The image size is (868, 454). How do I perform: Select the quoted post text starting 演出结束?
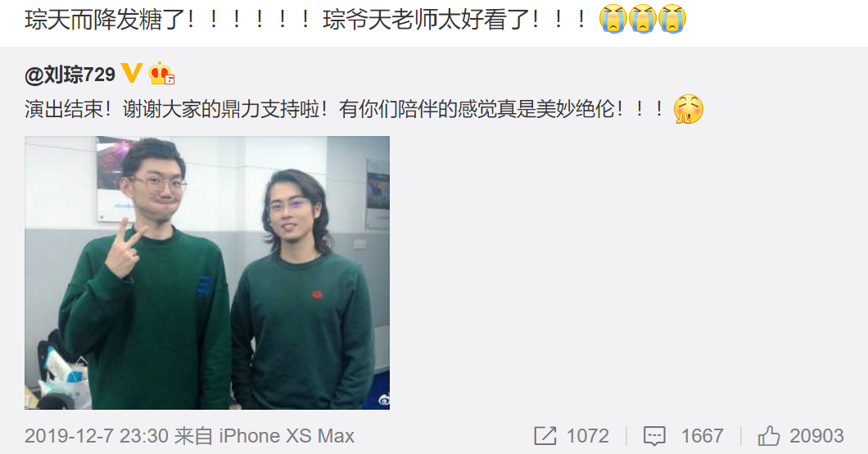pyautogui.click(x=344, y=109)
